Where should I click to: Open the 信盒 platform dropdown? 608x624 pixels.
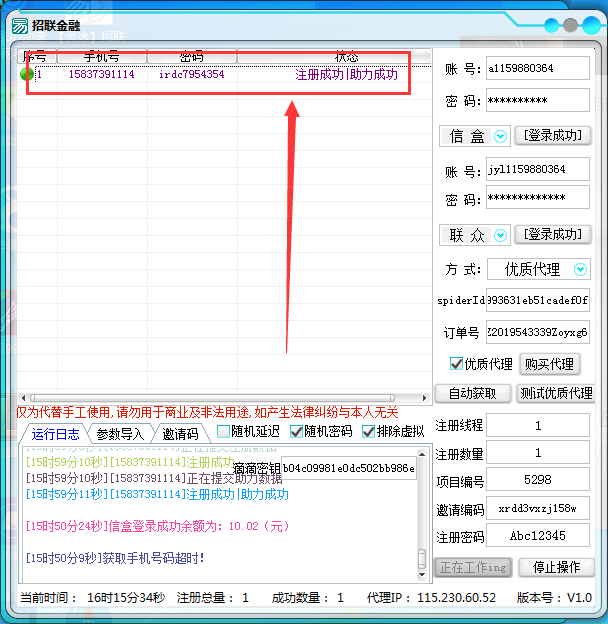[500, 136]
